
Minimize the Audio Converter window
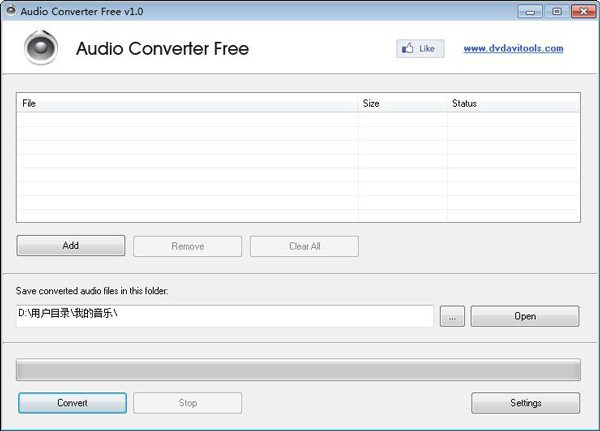point(530,11)
